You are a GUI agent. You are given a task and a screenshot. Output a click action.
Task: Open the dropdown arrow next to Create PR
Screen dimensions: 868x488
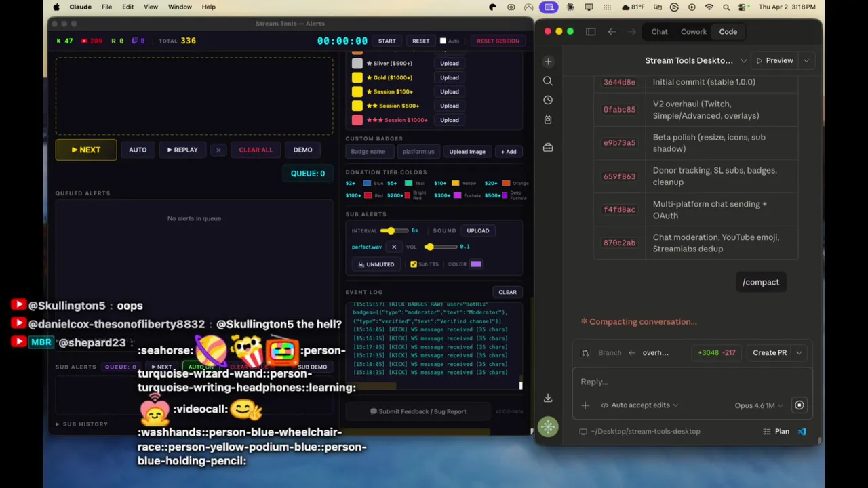(x=799, y=353)
